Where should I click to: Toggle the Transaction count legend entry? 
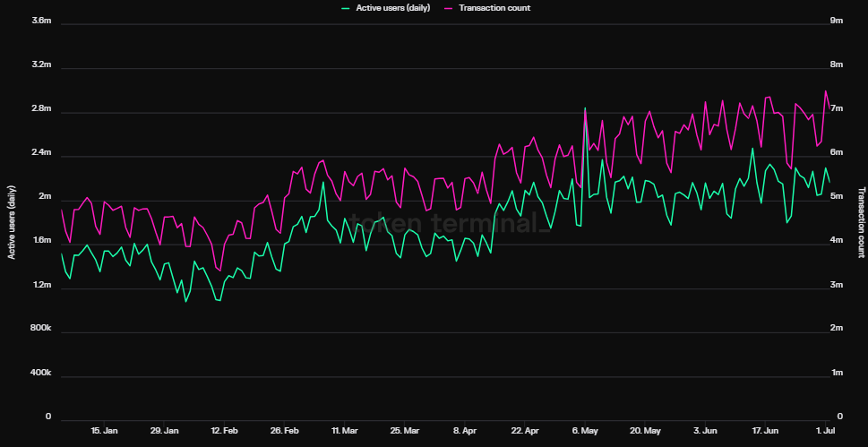pyautogui.click(x=487, y=8)
